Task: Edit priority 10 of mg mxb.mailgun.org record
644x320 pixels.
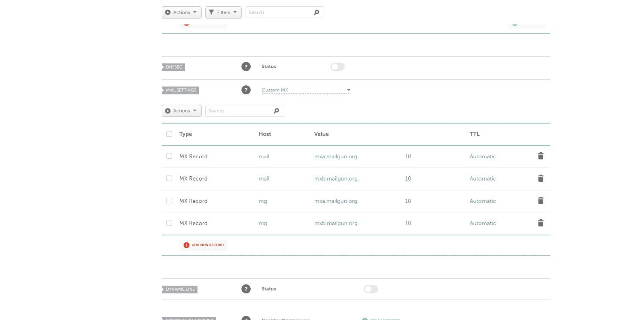Action: pos(408,223)
